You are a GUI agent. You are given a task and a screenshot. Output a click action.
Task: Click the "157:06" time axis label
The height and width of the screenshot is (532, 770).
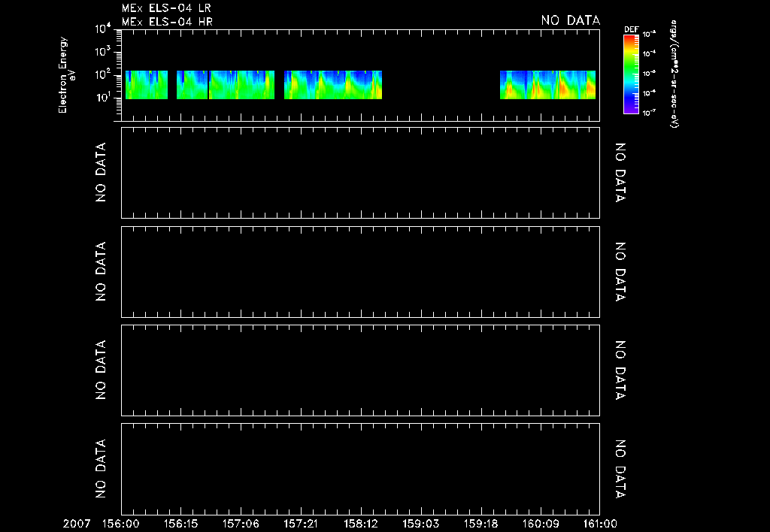click(x=241, y=524)
